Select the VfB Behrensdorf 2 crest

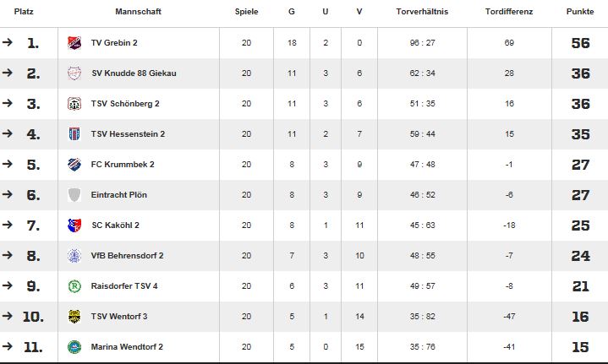tap(74, 256)
